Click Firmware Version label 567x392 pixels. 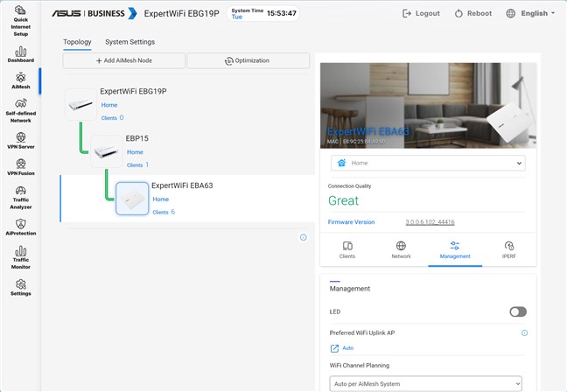[351, 222]
